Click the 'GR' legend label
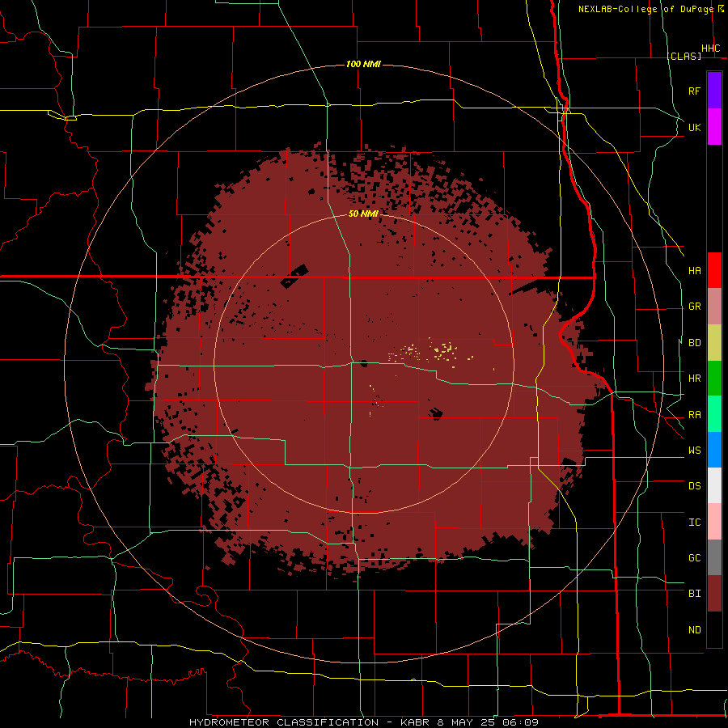The image size is (728, 728). 694,307
